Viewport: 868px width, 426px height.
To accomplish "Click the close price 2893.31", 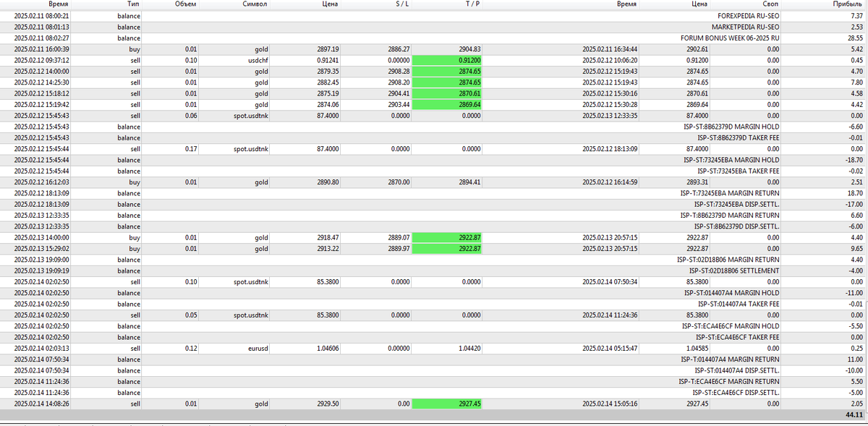I will [x=696, y=182].
